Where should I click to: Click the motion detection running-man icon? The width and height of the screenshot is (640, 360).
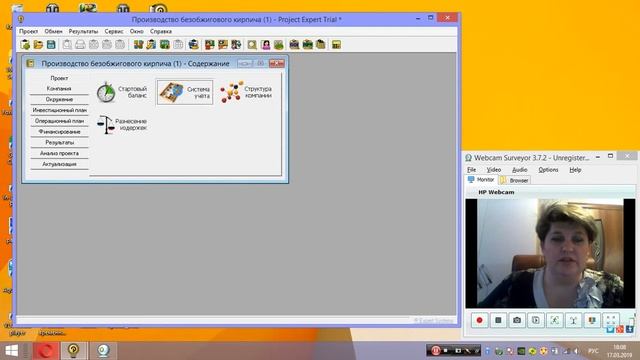pyautogui.click(x=555, y=320)
